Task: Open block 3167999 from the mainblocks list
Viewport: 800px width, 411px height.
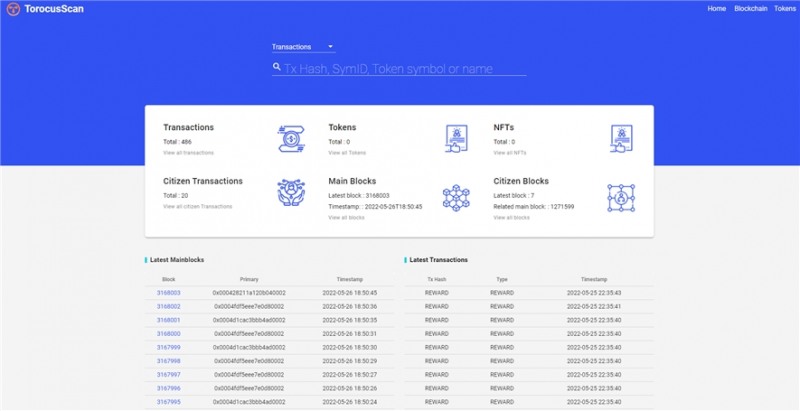Action: pos(168,346)
